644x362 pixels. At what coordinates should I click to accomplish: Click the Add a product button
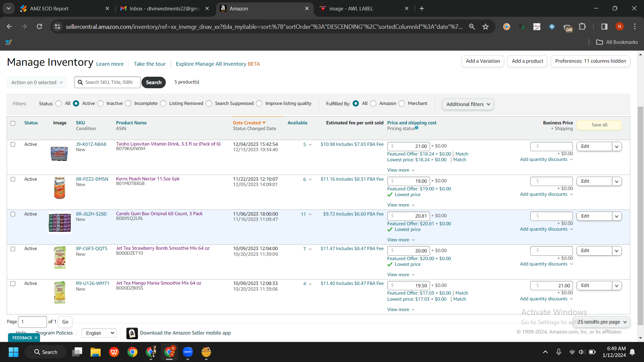[x=527, y=61]
